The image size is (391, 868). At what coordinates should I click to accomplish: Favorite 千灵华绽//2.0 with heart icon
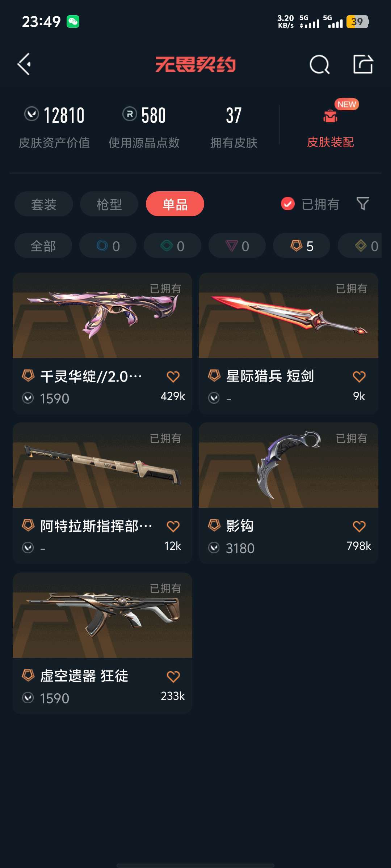[173, 377]
